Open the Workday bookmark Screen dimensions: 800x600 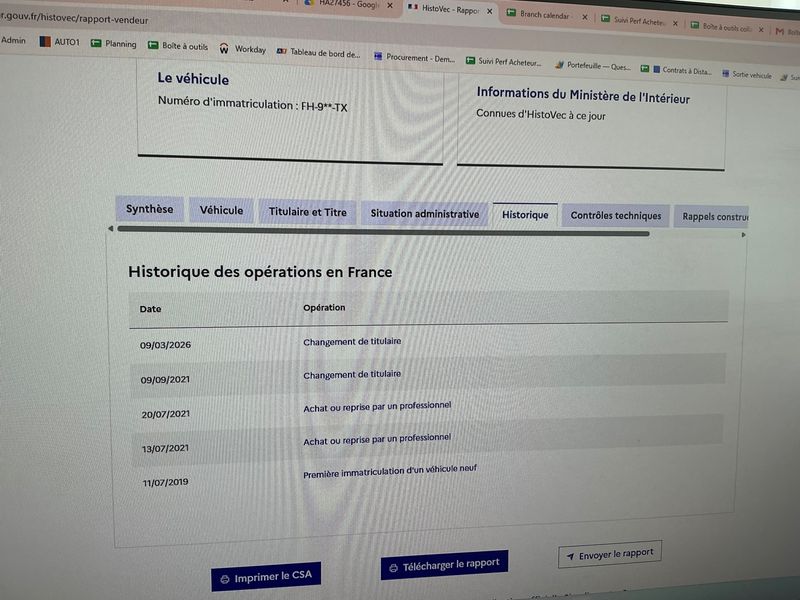[243, 49]
